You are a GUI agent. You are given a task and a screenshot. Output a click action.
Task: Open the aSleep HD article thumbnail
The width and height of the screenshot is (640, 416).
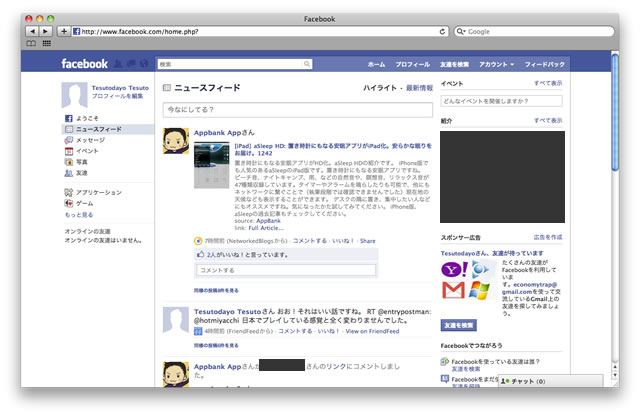[211, 165]
